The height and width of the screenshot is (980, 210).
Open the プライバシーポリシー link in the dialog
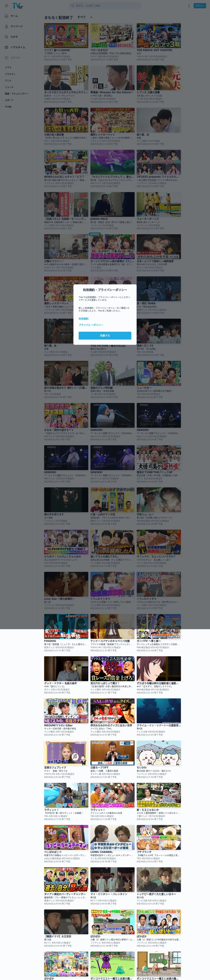(91, 325)
